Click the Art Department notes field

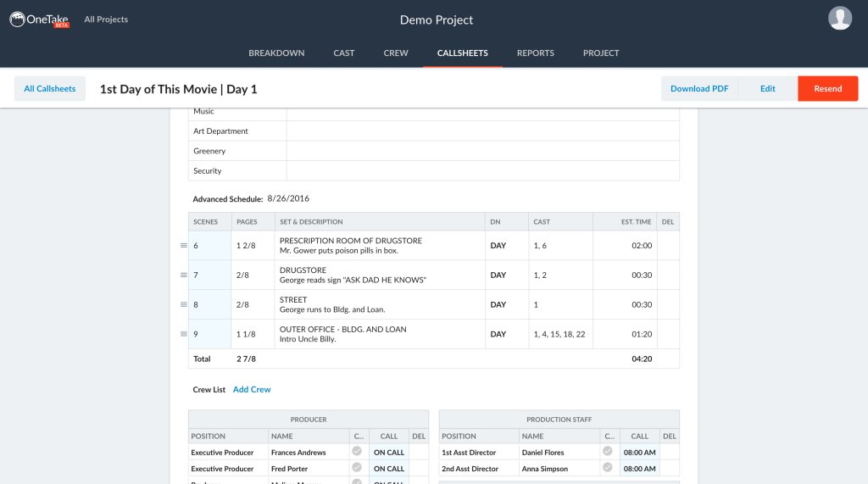click(x=482, y=131)
